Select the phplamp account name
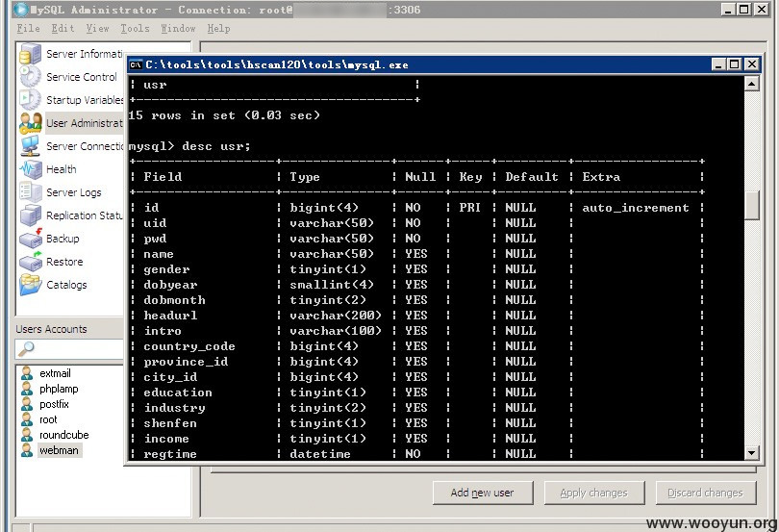Screen dimensions: 779x532 [x=59, y=389]
